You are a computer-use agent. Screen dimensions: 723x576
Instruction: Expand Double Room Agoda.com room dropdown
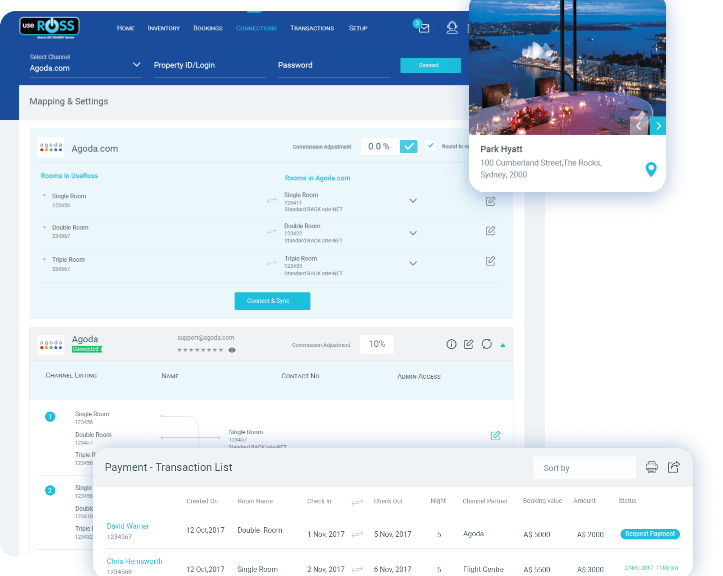point(413,233)
